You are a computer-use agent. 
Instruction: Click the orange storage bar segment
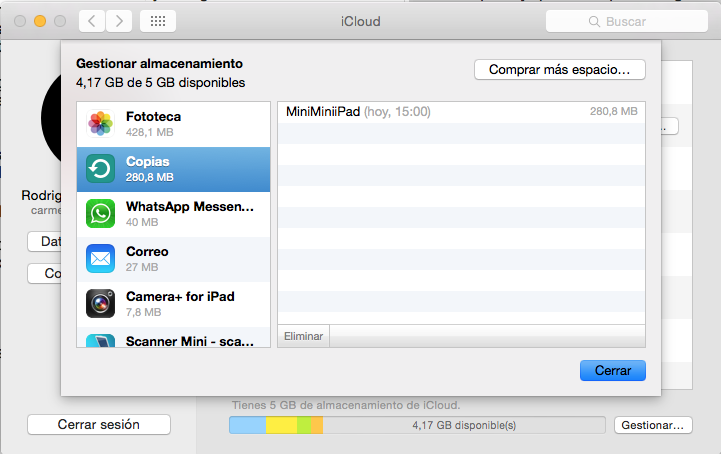tap(317, 425)
